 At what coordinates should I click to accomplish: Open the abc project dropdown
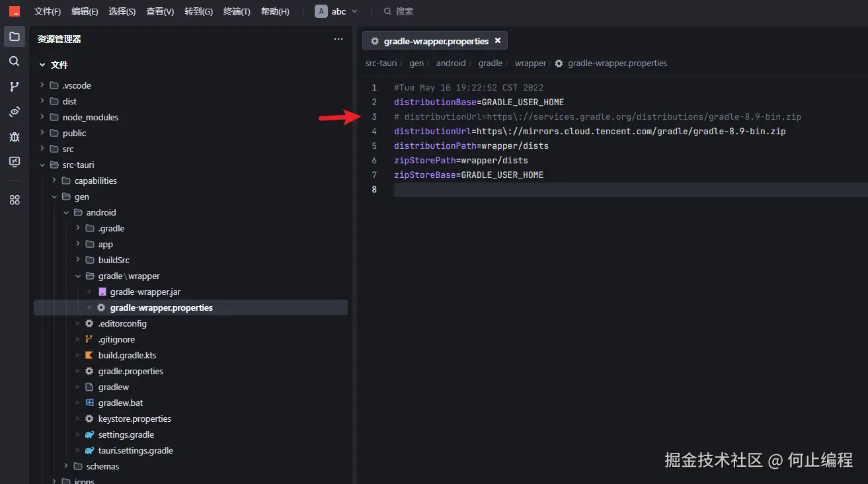click(x=336, y=11)
